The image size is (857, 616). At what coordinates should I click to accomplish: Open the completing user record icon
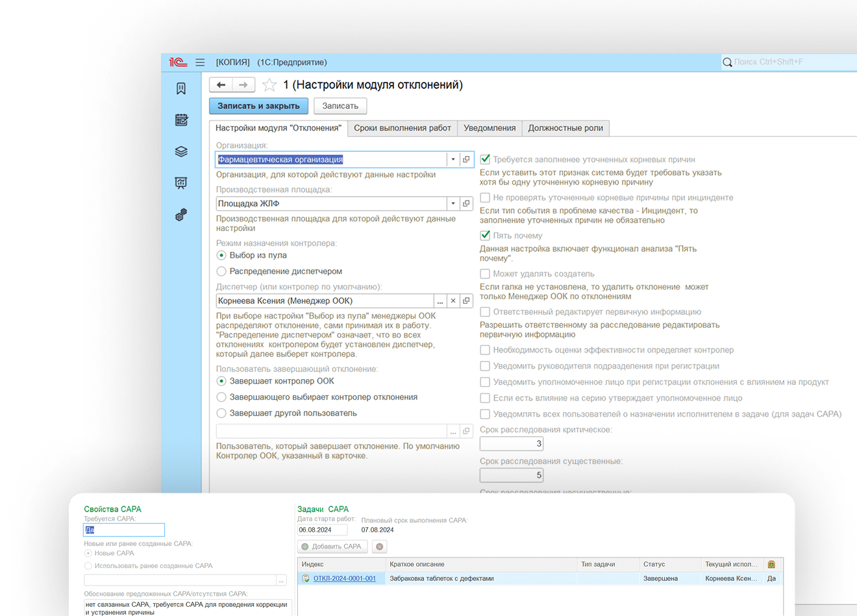click(466, 431)
